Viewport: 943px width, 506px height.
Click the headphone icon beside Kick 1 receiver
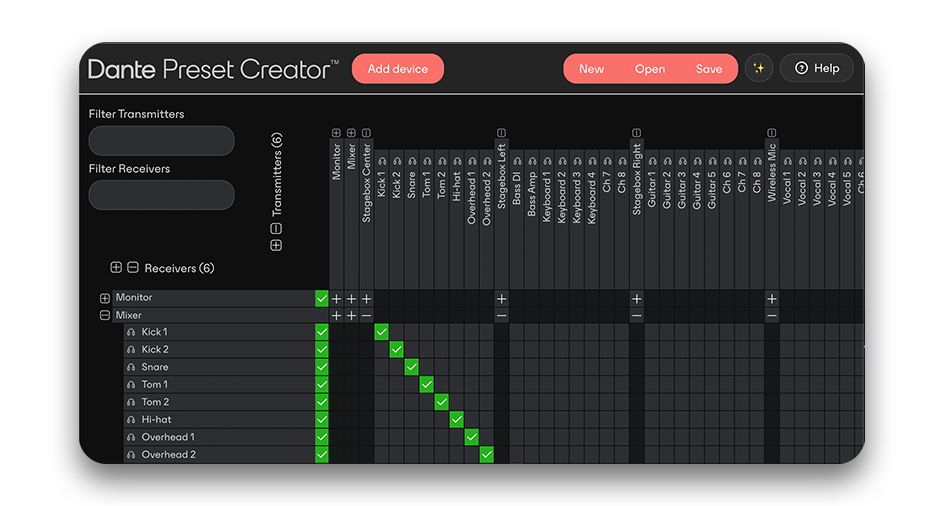tap(131, 332)
